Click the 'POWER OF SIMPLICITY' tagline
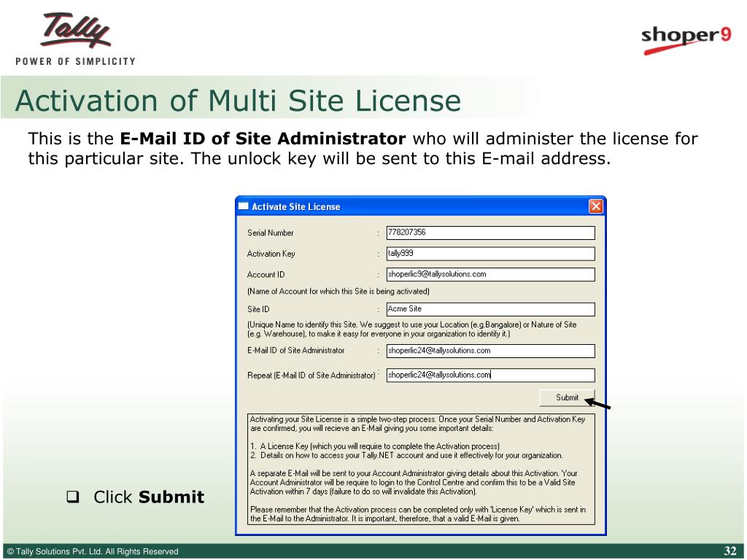This screenshot has width=747, height=560. pos(75,61)
